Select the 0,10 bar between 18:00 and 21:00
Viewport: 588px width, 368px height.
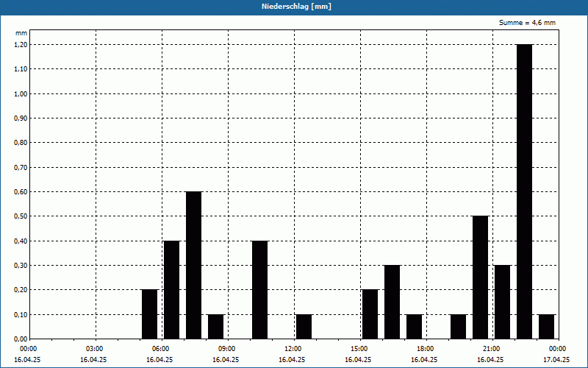coord(458,327)
